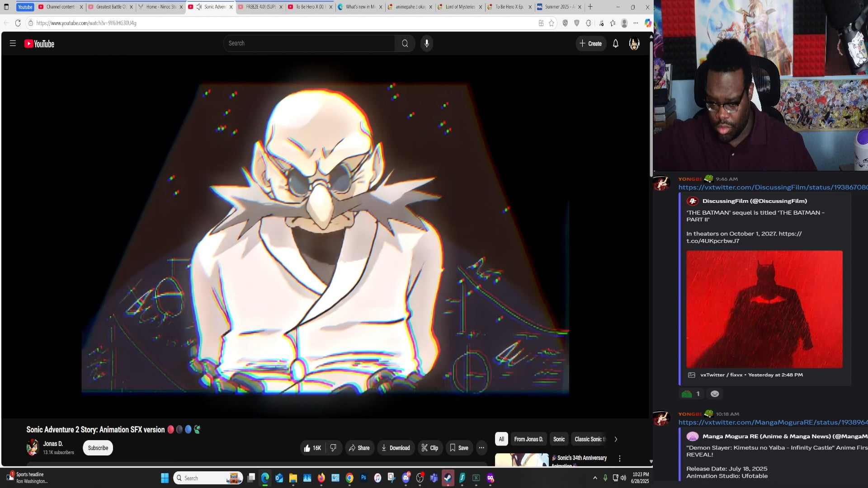Open the Copilot icon in the browser
The width and height of the screenshot is (868, 488).
(648, 23)
